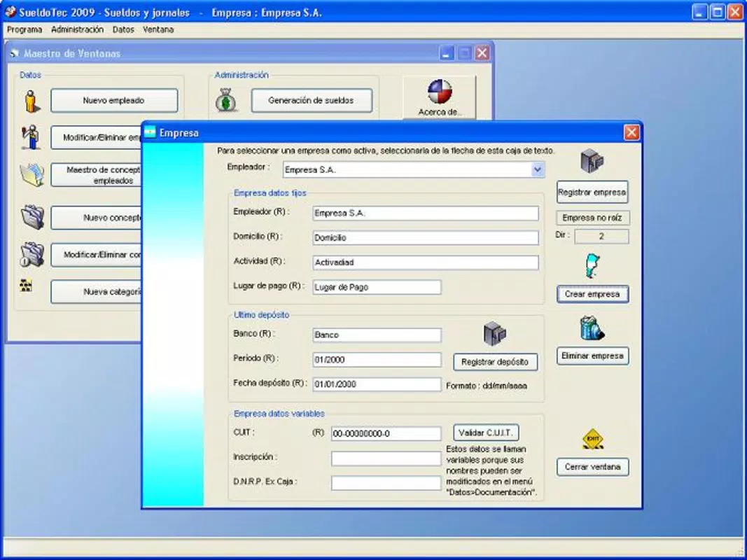Click the Domicilio (R) text field
This screenshot has width=747, height=560.
[426, 237]
